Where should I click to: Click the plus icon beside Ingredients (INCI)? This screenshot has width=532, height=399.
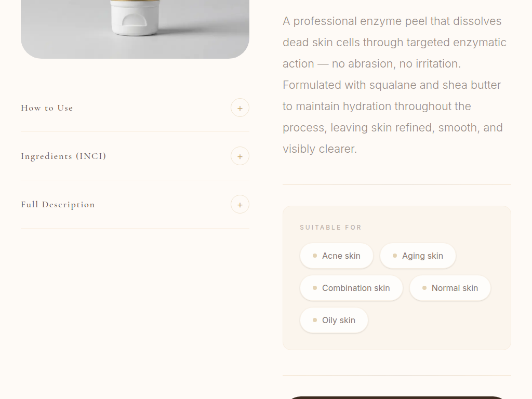[240, 156]
